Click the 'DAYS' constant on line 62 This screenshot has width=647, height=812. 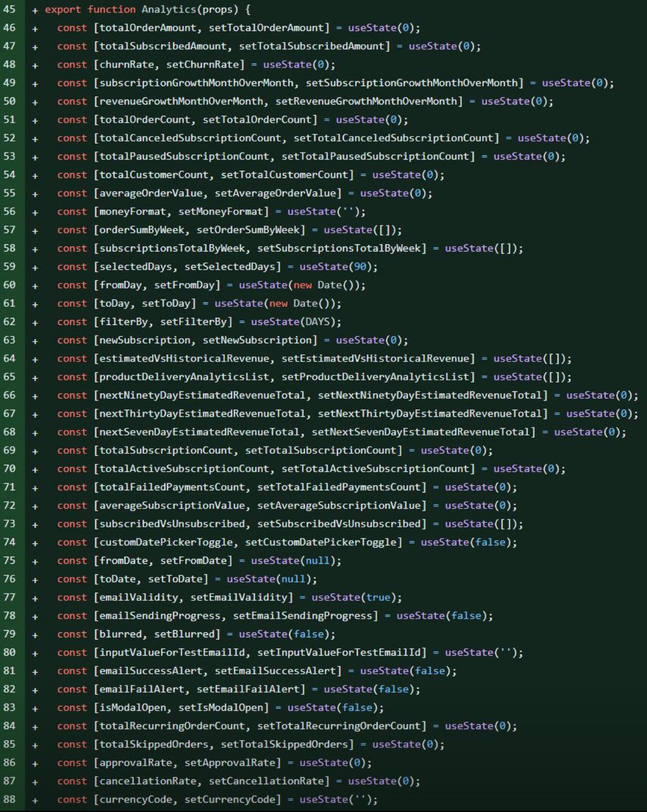pos(317,321)
